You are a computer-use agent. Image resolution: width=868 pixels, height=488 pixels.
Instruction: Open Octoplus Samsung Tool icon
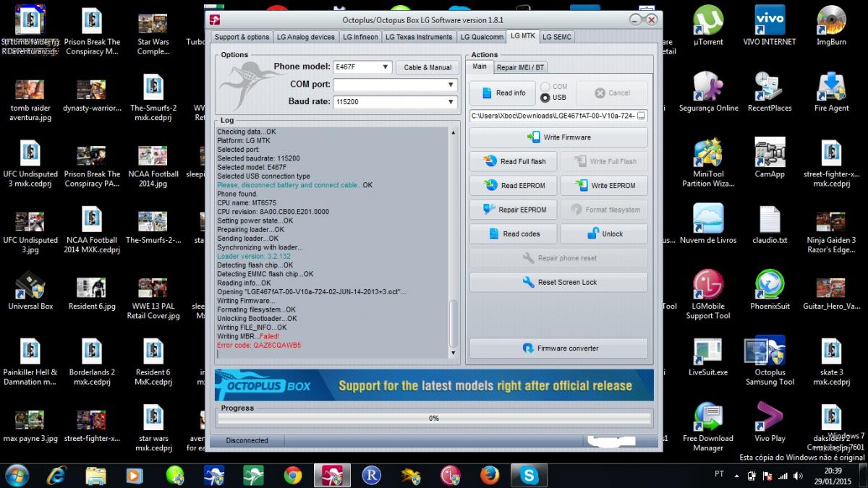pos(770,361)
